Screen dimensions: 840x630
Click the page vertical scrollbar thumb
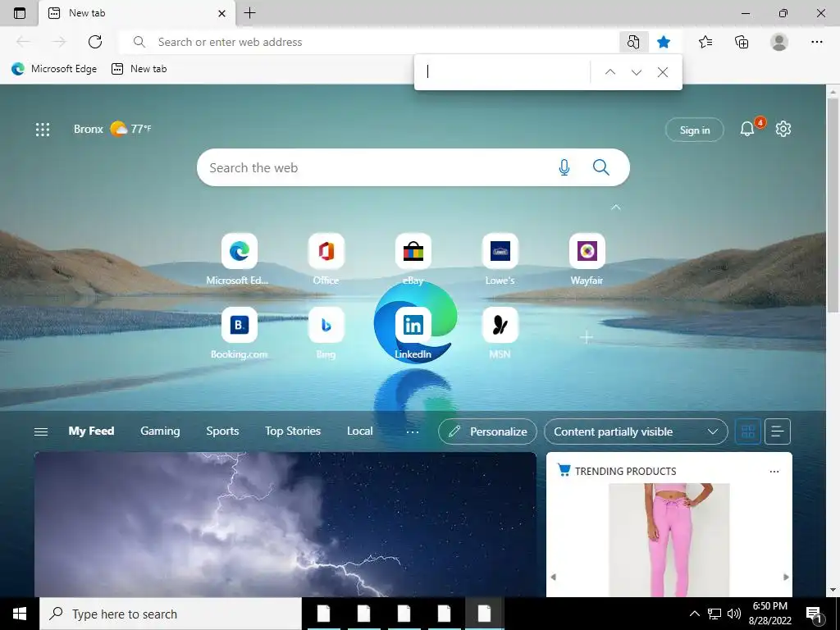click(x=833, y=204)
